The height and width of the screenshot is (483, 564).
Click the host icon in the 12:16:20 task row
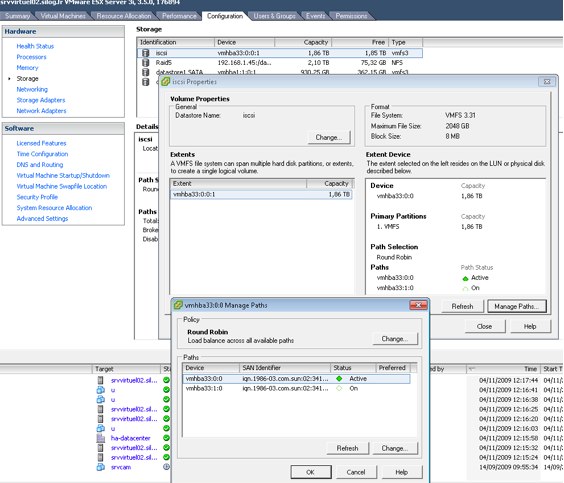[x=100, y=419]
